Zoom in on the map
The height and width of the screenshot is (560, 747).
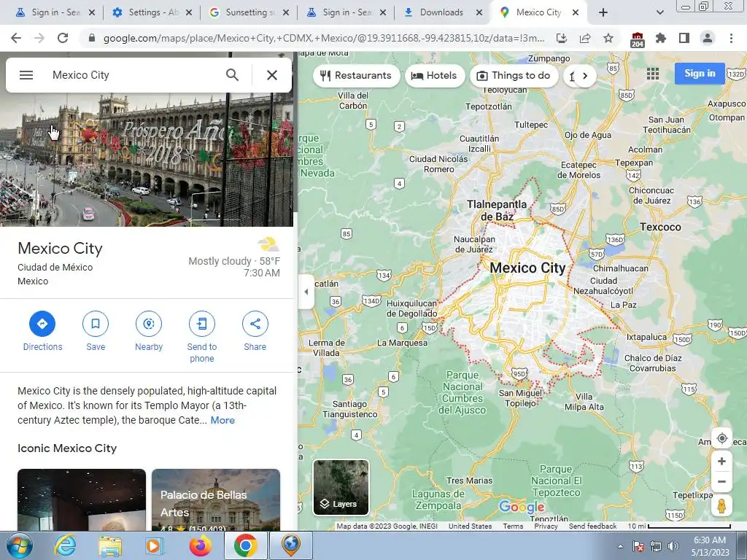(x=721, y=461)
